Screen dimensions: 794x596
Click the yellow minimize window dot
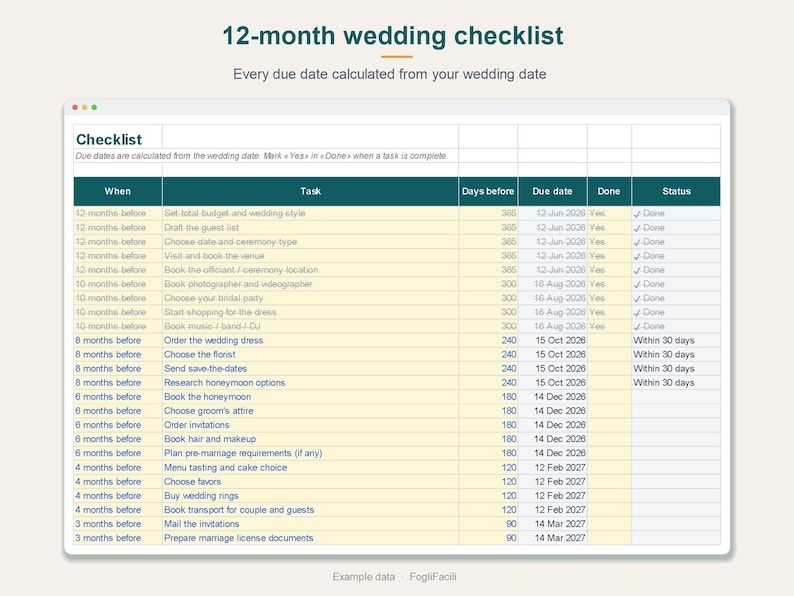pyautogui.click(x=85, y=107)
